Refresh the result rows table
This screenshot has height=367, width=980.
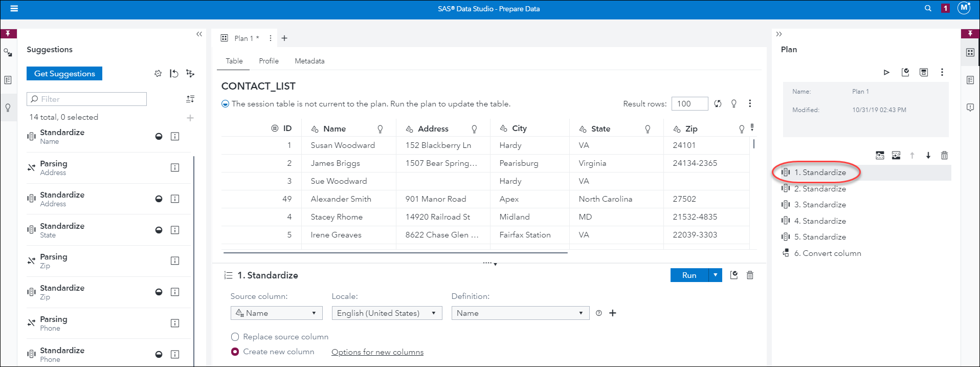click(x=718, y=104)
